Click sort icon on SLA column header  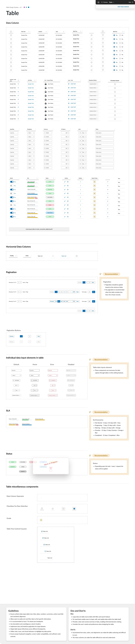point(37,178)
